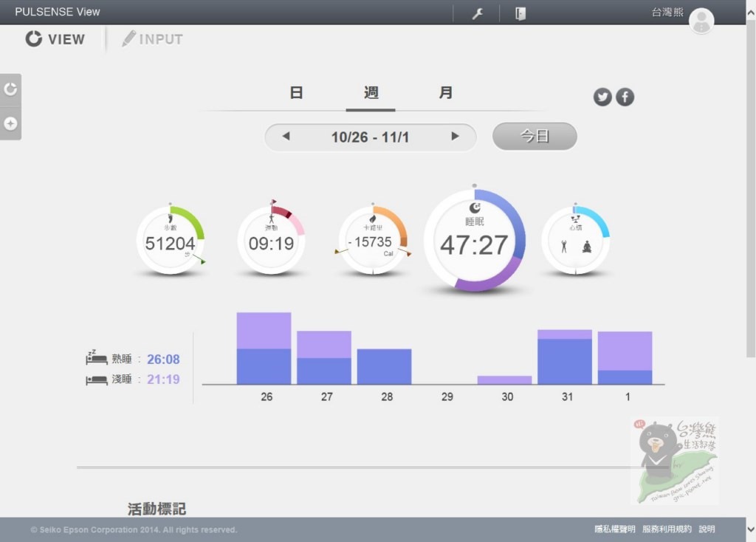Open the 隱私權聲明 privacy link
This screenshot has height=542, width=756.
point(615,529)
